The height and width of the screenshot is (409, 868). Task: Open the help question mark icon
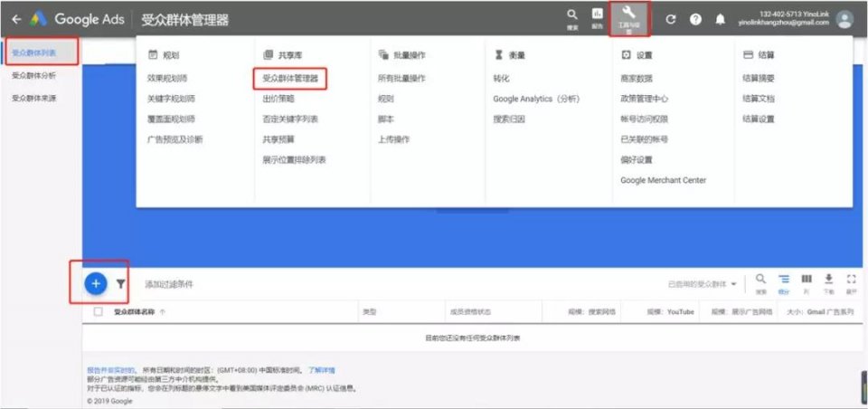click(695, 19)
